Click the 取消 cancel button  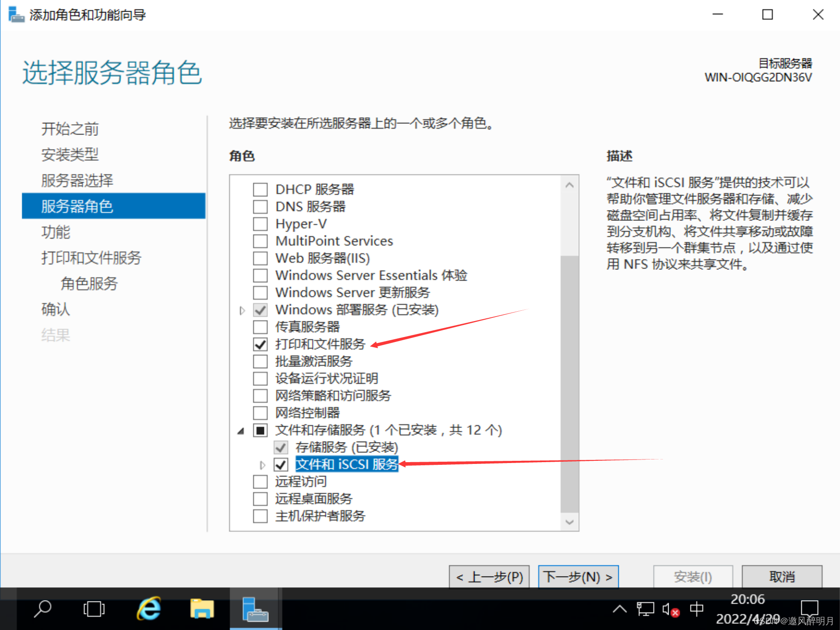point(782,577)
